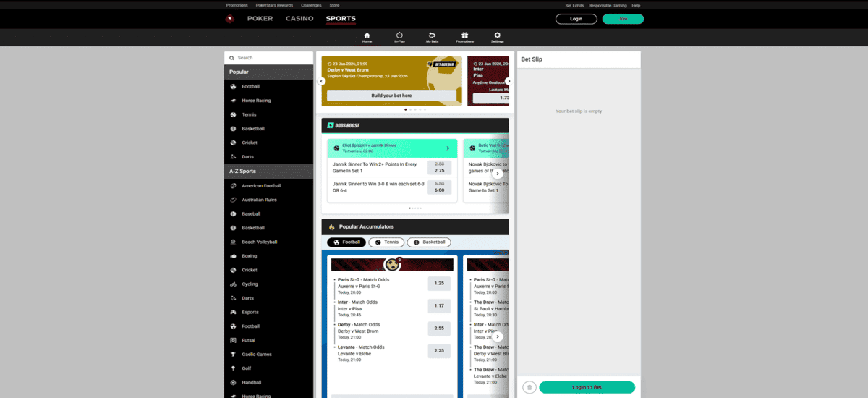The image size is (868, 398).
Task: Click the Horse Racing icon under Popular
Action: click(233, 101)
